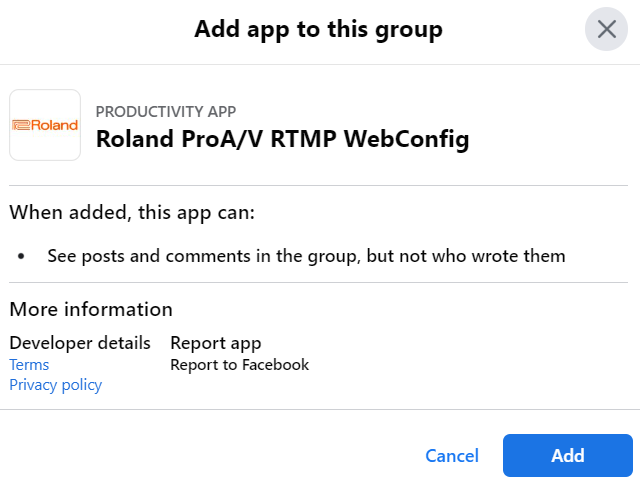Viewport: 640px width, 490px height.
Task: Close the Add app dialog
Action: [x=606, y=29]
